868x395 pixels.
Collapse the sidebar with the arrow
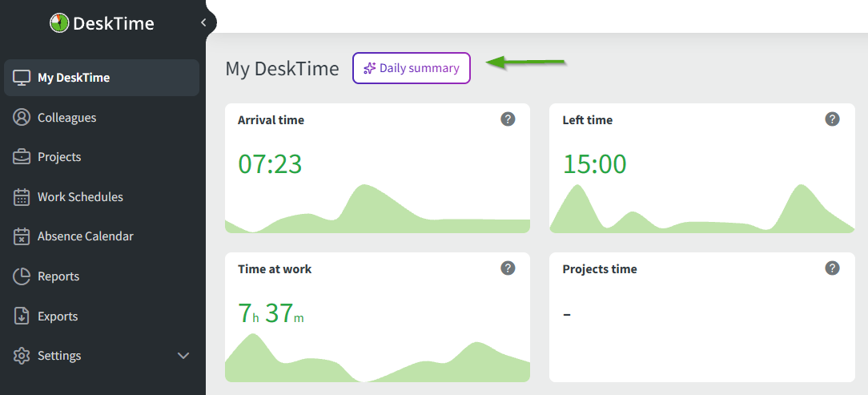pos(203,22)
